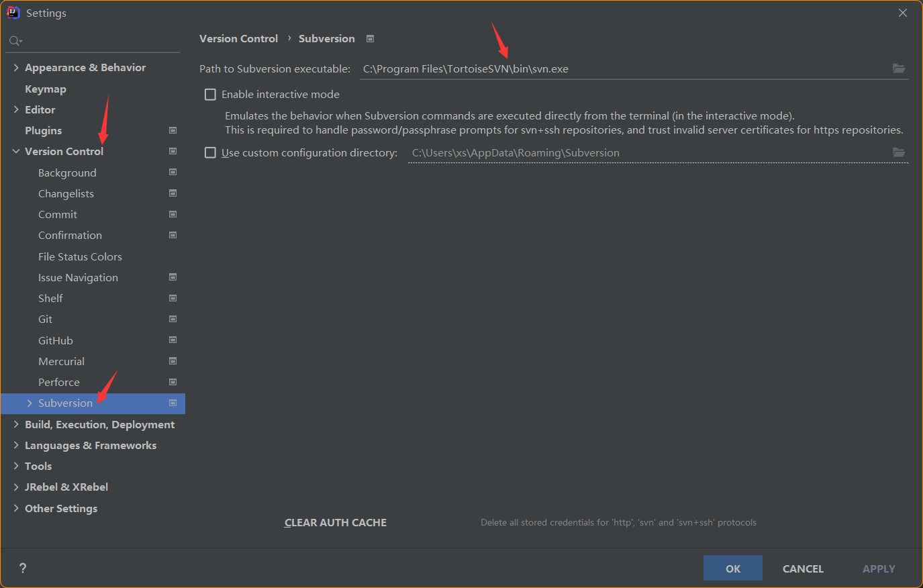Screen dimensions: 923x588
Task: Collapse the Version Control section
Action: pyautogui.click(x=16, y=151)
